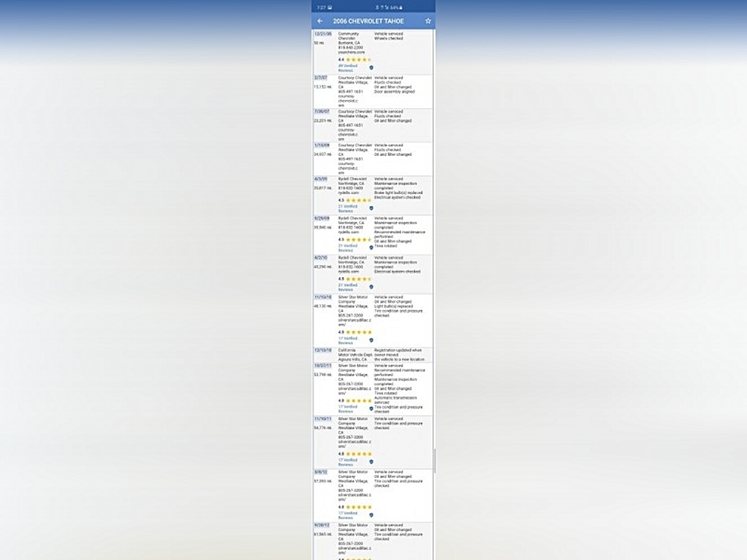Tap the verified shield badge in the 10/27/11 entry
The width and height of the screenshot is (747, 560).
[371, 408]
